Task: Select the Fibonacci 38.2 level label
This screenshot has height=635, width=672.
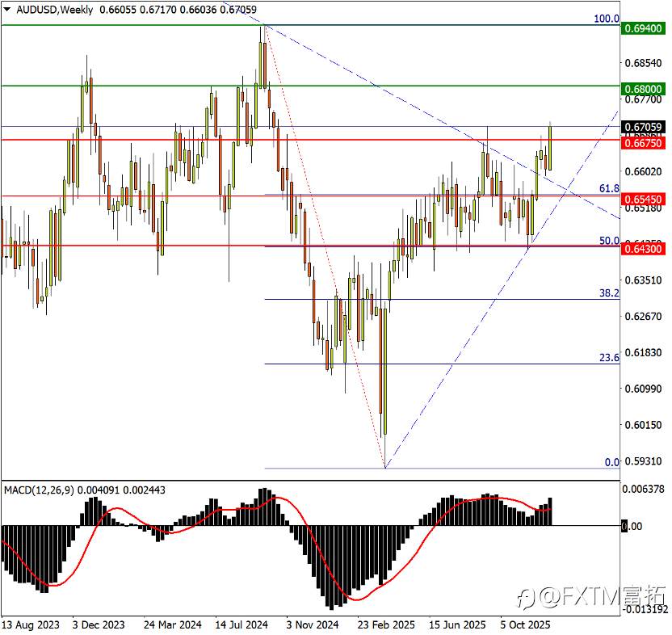Action: pos(609,293)
